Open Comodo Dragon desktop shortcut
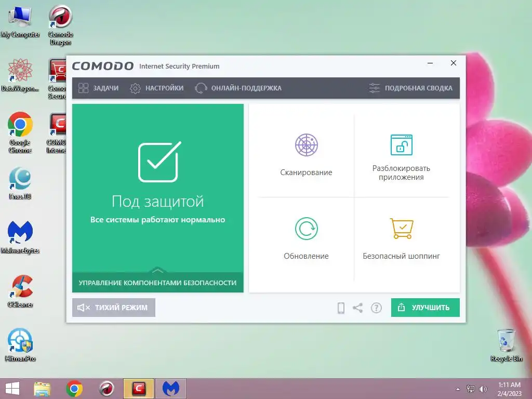Viewport: 532px width, 399px height. 60,25
